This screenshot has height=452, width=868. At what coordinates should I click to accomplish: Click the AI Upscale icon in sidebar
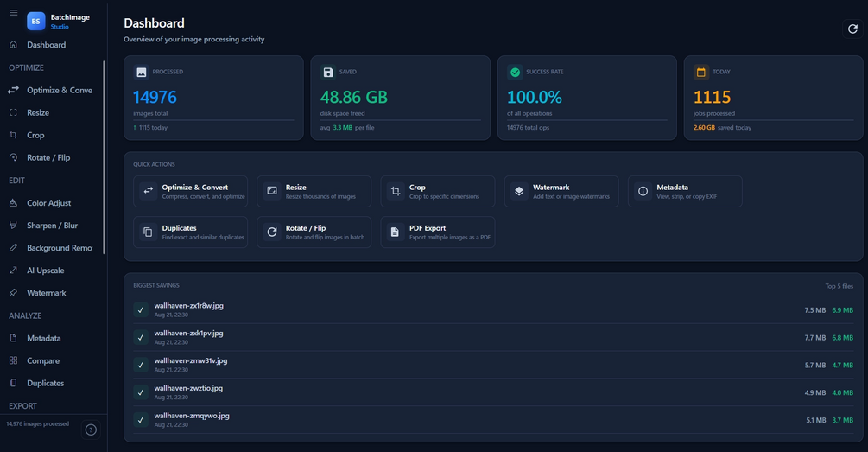click(13, 271)
